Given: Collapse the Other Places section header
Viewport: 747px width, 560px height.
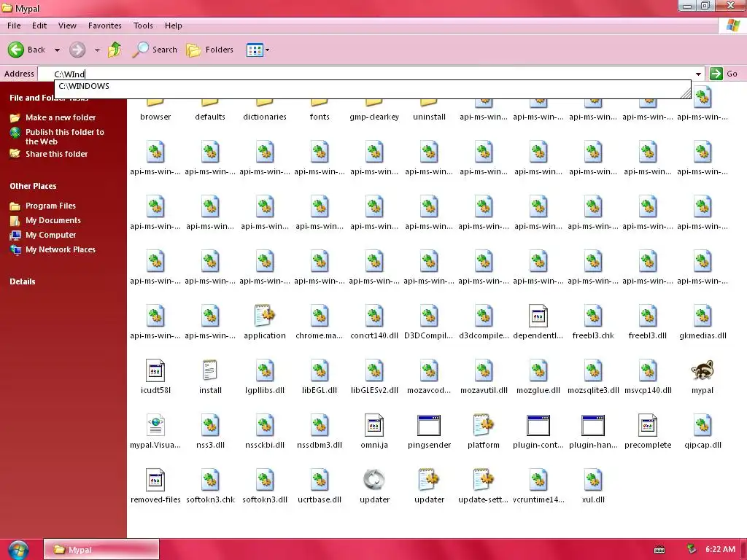Looking at the screenshot, I should tap(33, 186).
